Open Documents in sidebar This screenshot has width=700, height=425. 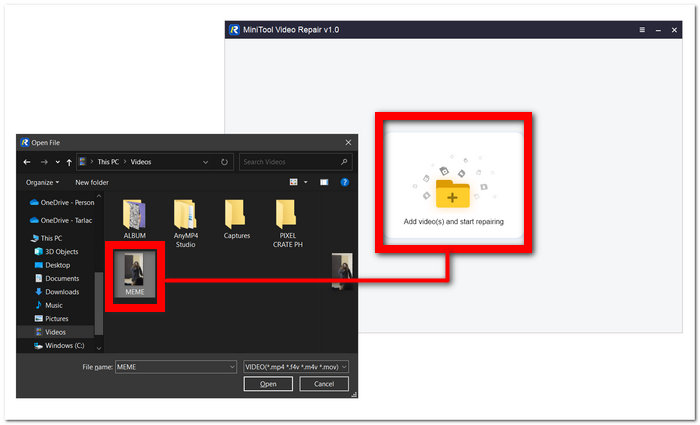[57, 279]
